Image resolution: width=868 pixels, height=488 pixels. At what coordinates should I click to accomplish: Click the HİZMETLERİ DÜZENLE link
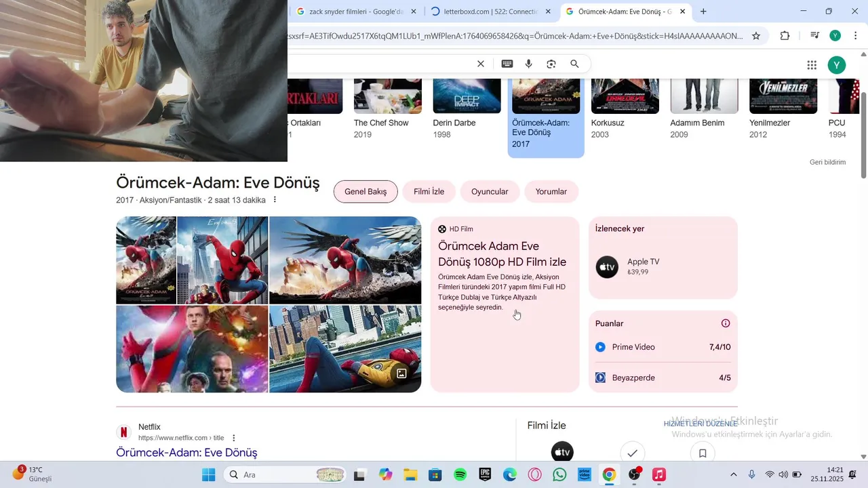pyautogui.click(x=701, y=424)
